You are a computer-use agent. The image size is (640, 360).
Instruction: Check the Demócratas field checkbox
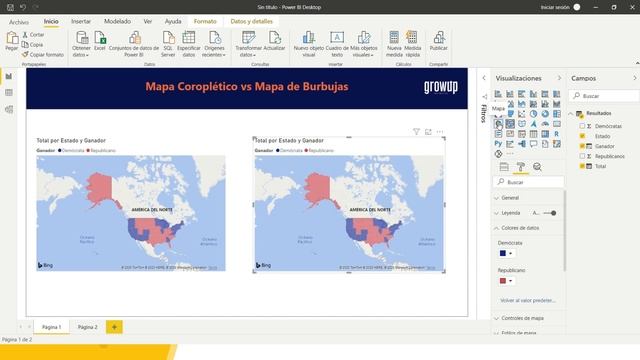click(582, 126)
